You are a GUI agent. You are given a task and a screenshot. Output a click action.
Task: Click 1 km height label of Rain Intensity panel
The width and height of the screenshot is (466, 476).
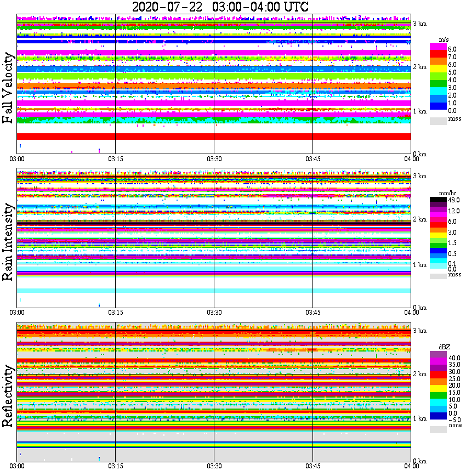[x=420, y=265]
